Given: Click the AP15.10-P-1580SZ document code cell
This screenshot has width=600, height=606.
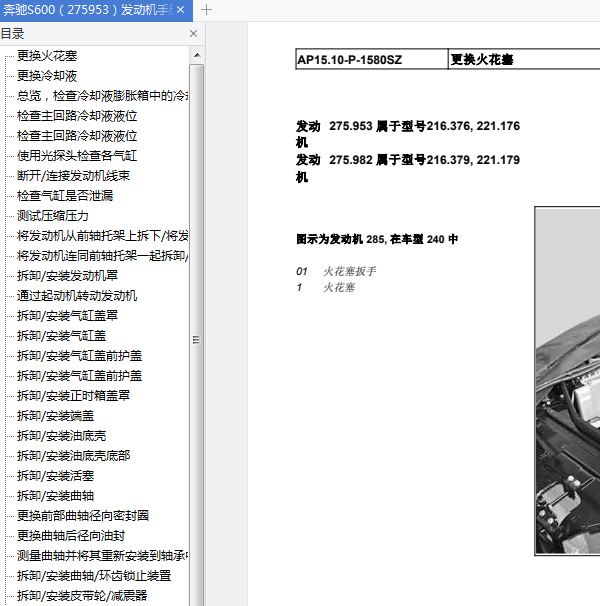Looking at the screenshot, I should tap(372, 59).
